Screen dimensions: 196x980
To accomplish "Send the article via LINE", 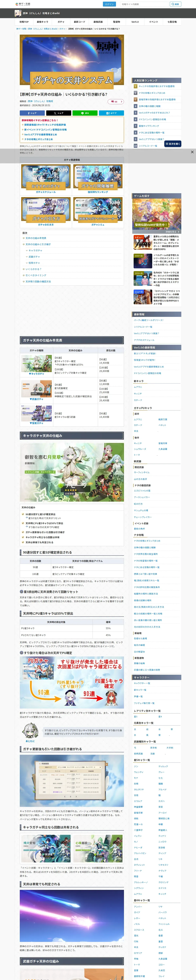I will click(x=85, y=113).
